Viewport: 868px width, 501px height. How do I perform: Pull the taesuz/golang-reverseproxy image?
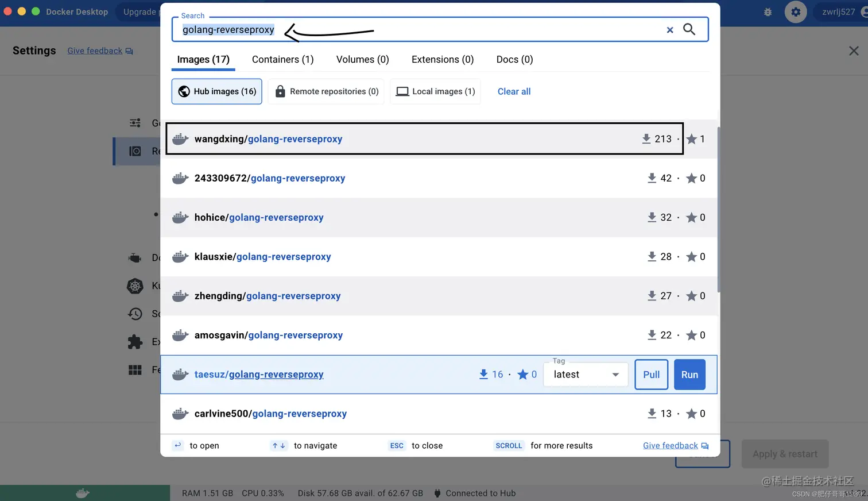652,375
